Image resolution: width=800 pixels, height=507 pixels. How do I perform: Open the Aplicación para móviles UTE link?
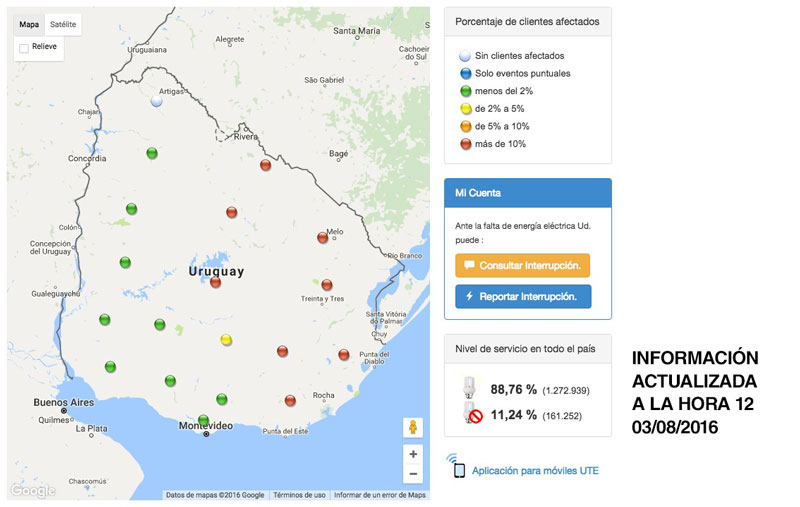pyautogui.click(x=535, y=470)
